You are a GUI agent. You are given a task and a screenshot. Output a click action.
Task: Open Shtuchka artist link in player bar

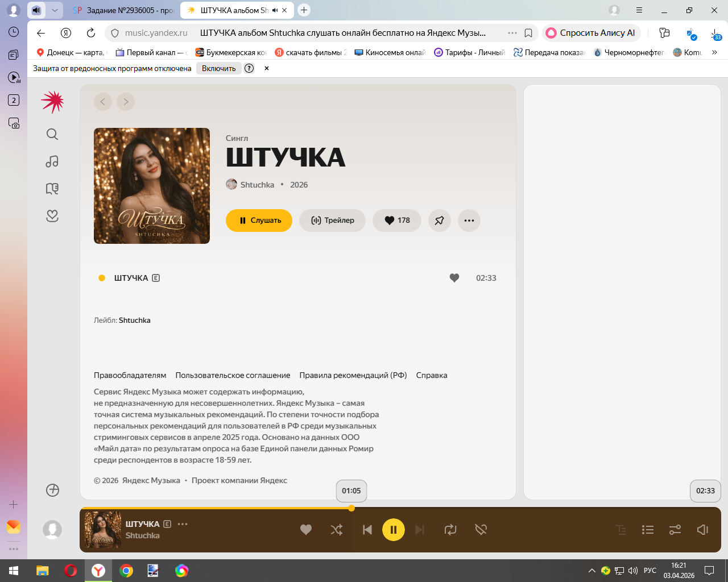point(143,535)
